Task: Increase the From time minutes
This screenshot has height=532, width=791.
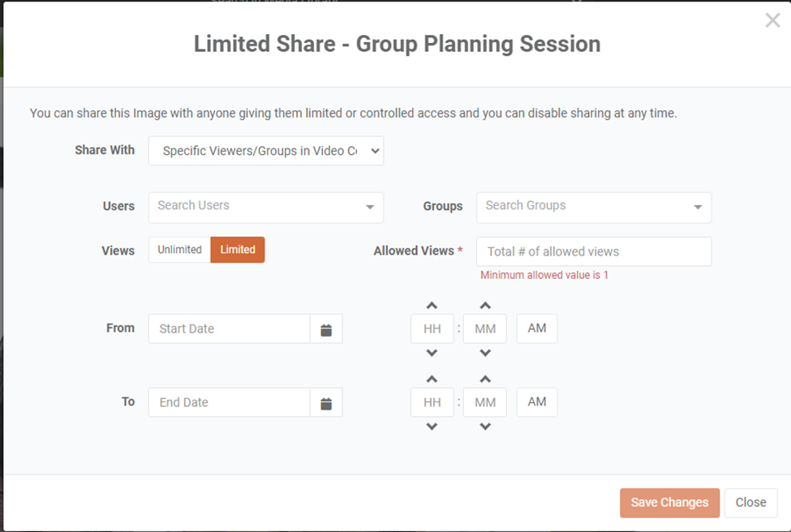Action: pos(485,306)
